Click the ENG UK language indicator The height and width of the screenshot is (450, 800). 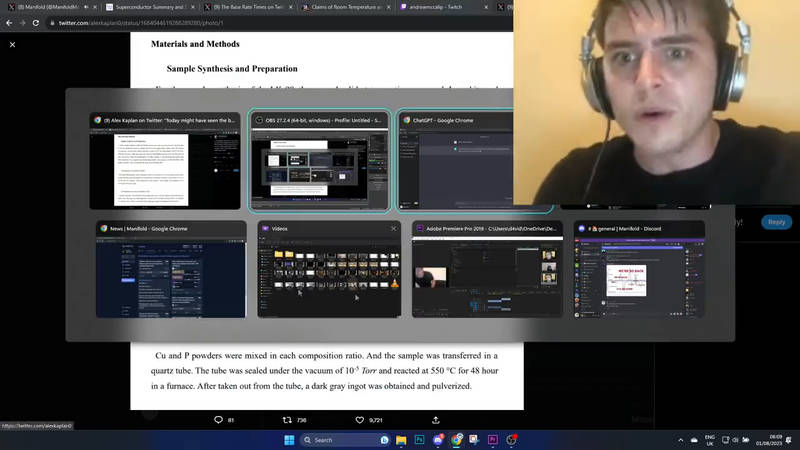pos(710,440)
